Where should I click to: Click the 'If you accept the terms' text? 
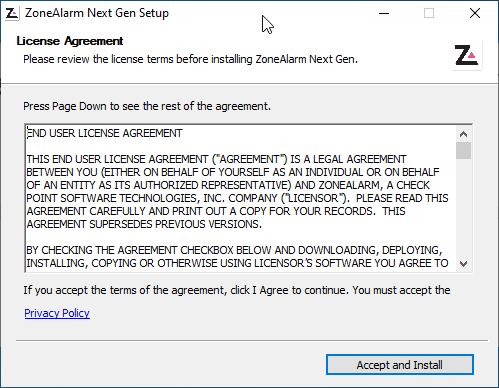point(237,290)
